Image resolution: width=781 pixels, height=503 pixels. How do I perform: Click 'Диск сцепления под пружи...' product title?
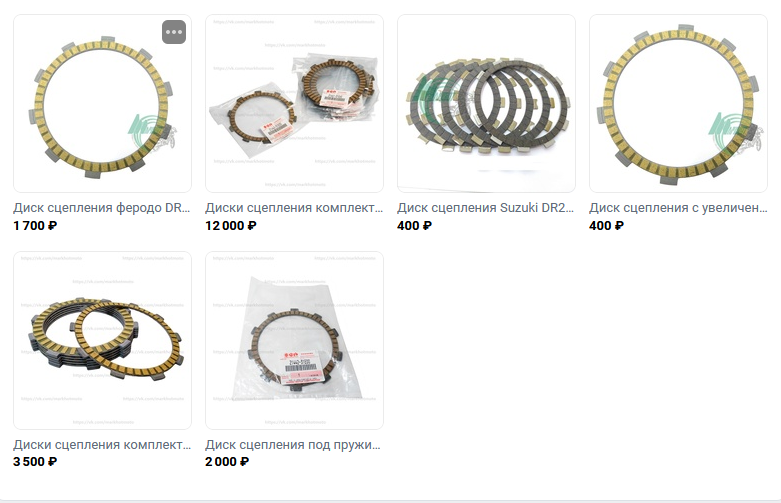[293, 445]
